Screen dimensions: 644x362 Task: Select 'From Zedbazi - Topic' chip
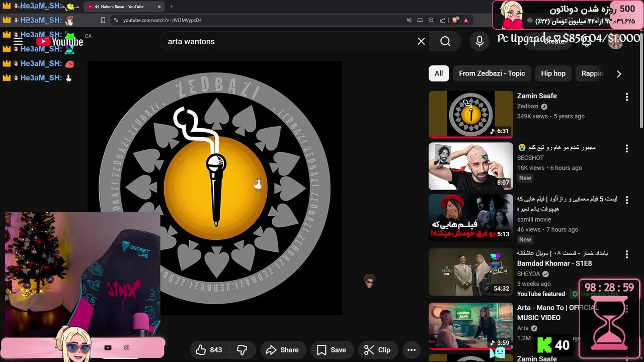pyautogui.click(x=492, y=73)
